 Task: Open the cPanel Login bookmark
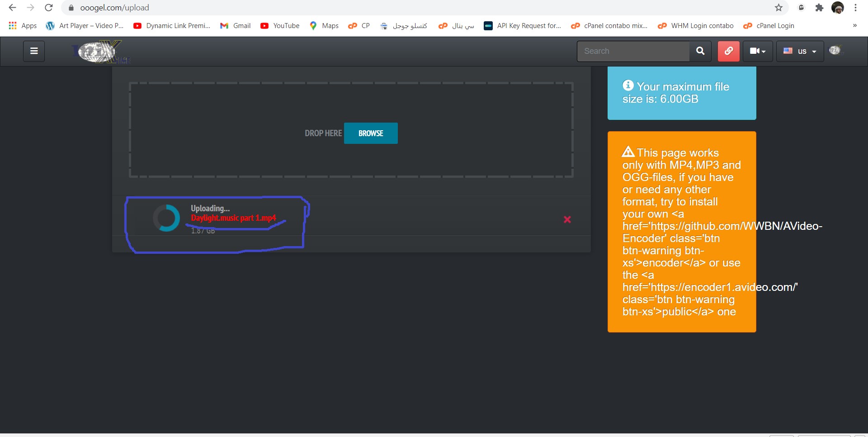(769, 26)
